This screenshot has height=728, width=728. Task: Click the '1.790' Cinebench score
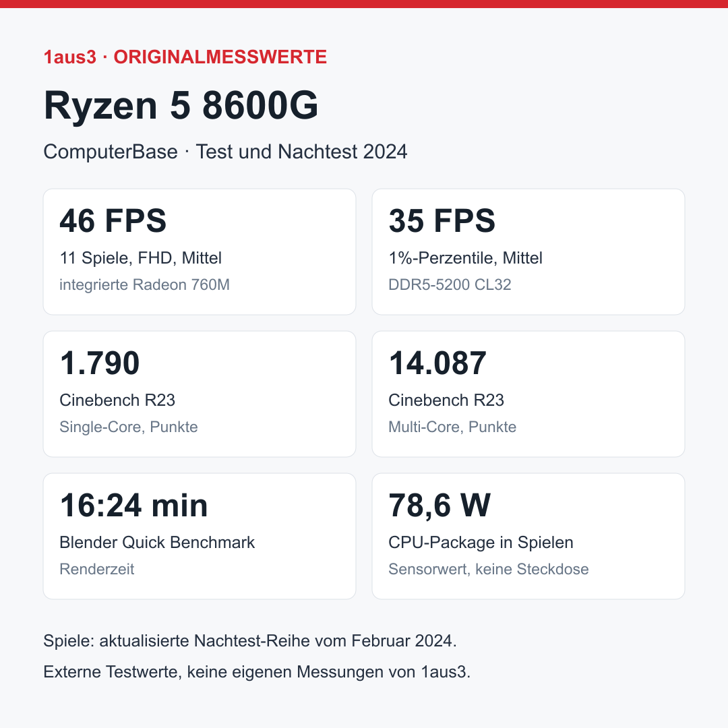100,363
